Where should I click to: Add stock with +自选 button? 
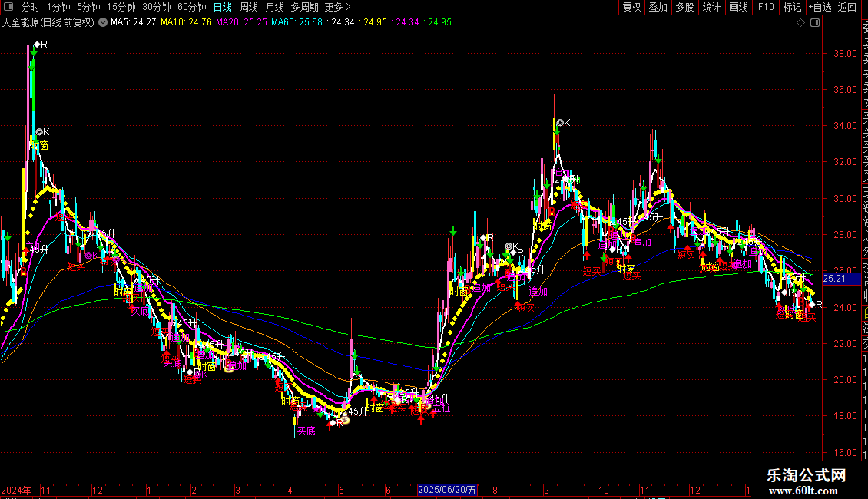click(x=820, y=8)
